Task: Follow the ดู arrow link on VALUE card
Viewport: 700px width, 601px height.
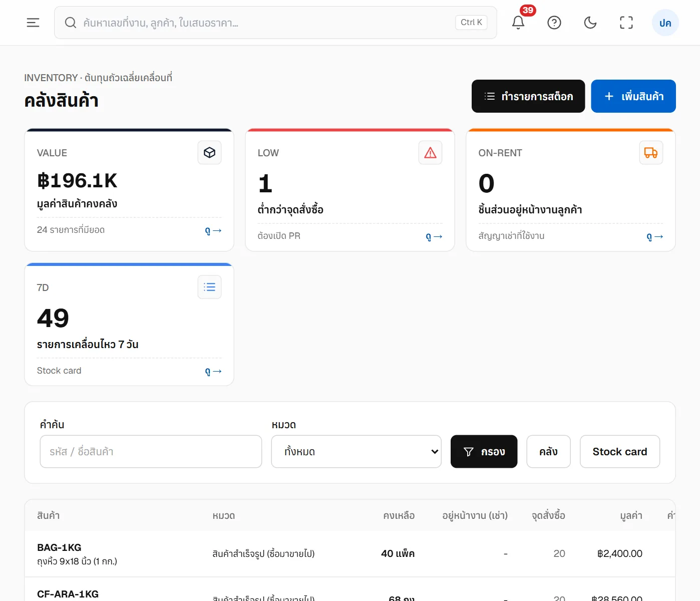Action: pyautogui.click(x=213, y=230)
